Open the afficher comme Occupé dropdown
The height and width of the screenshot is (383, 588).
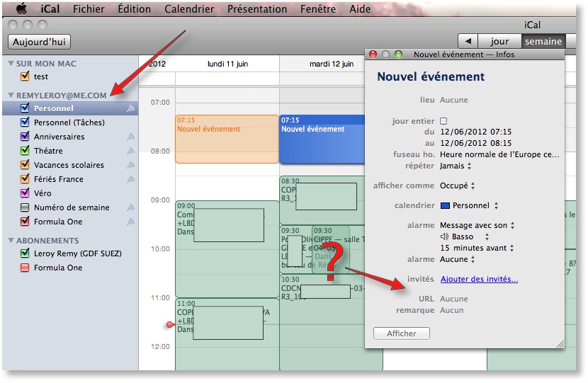point(458,186)
